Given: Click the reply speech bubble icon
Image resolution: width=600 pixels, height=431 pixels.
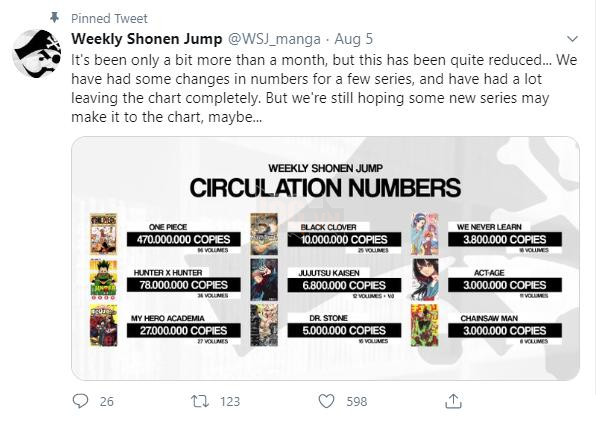Looking at the screenshot, I should pyautogui.click(x=81, y=401).
